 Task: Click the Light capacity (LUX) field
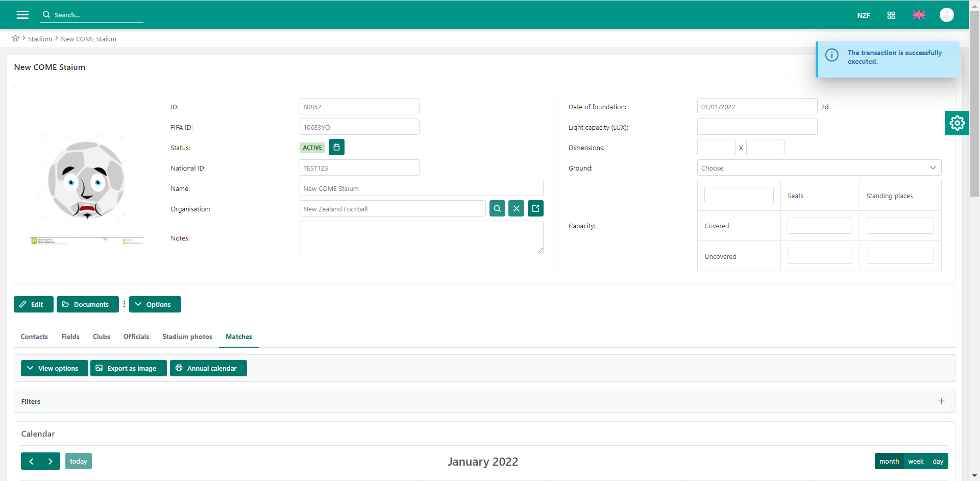(757, 127)
